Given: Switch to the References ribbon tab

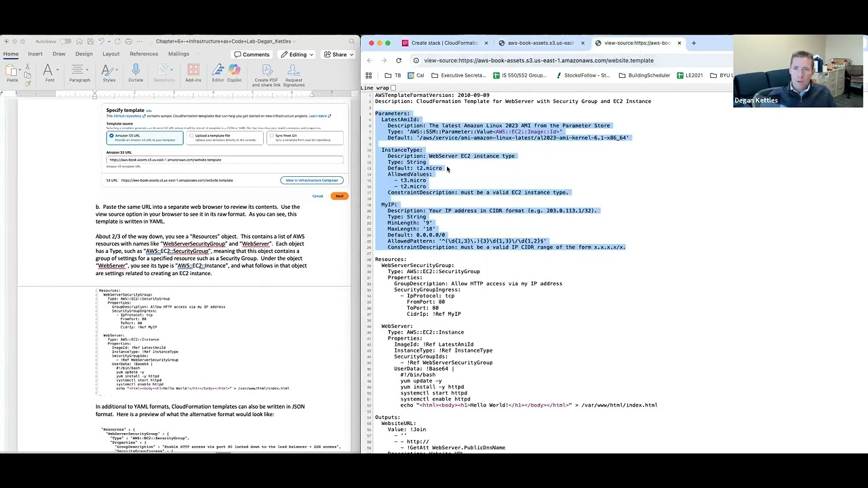Looking at the screenshot, I should click(144, 54).
